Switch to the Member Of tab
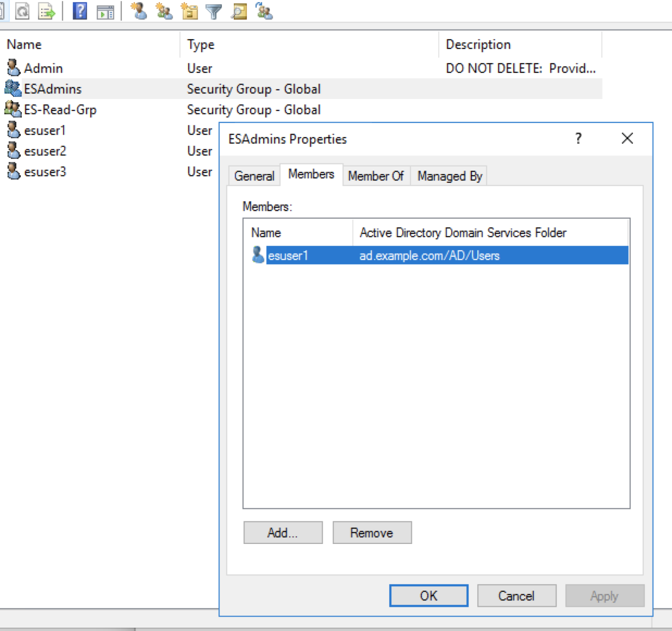 (x=376, y=176)
